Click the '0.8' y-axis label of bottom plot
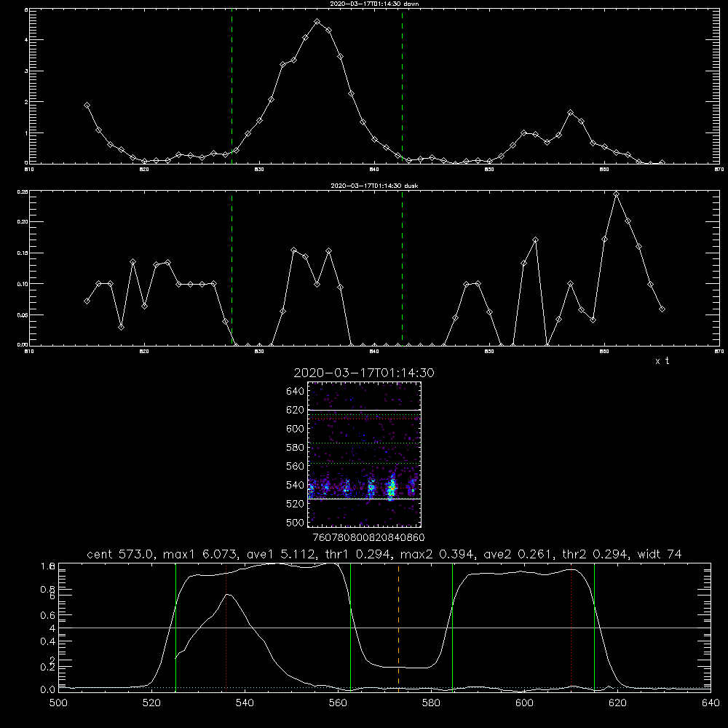 48,589
